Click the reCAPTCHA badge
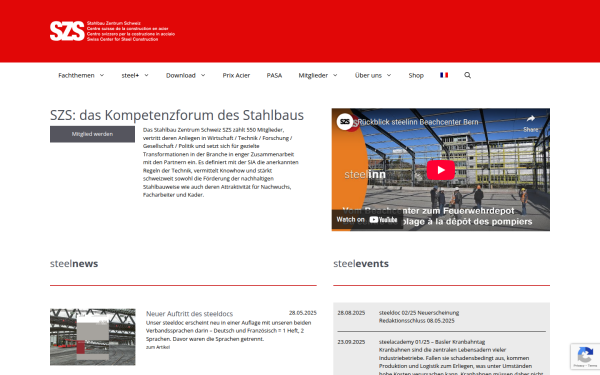 [x=585, y=357]
